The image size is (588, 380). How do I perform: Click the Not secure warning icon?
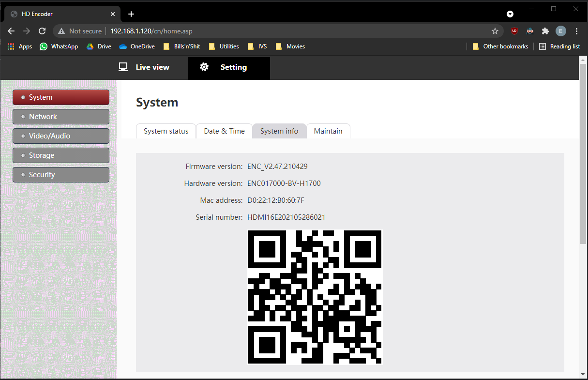click(x=61, y=31)
